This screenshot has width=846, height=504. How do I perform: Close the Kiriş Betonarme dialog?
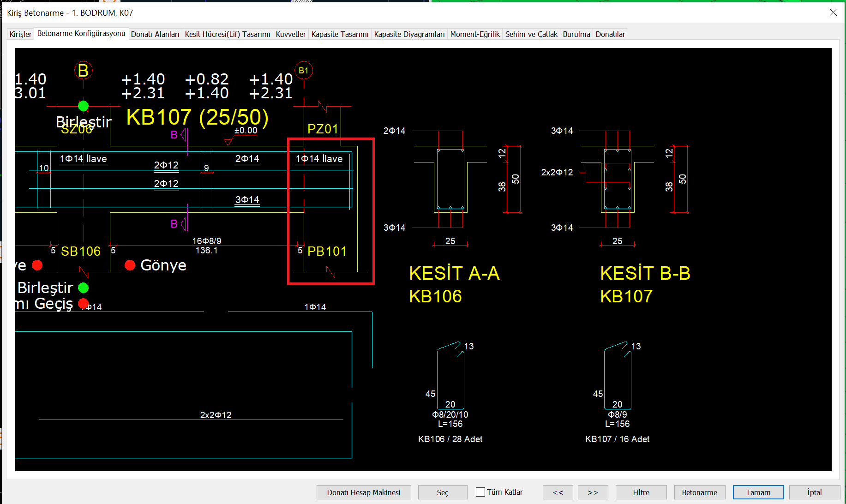833,12
